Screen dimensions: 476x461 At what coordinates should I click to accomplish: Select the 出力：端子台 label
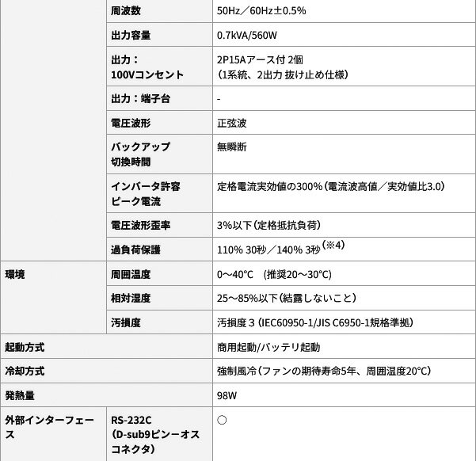pos(140,99)
